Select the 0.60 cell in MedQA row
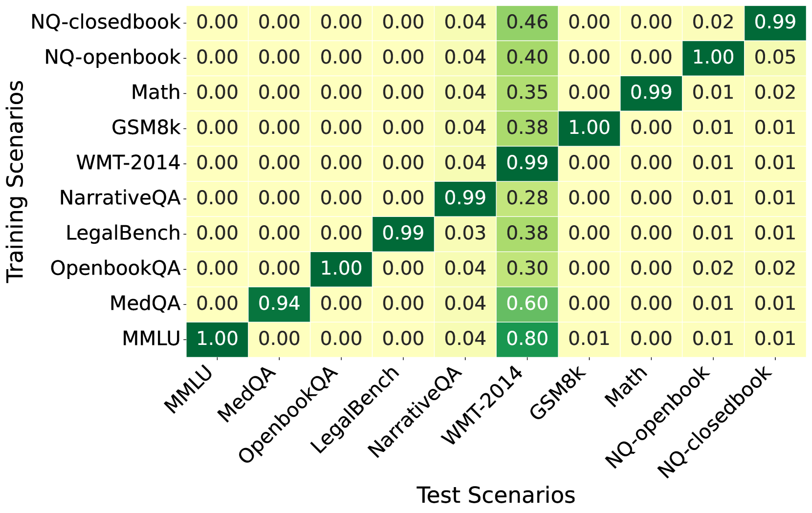The width and height of the screenshot is (812, 513). pyautogui.click(x=527, y=304)
